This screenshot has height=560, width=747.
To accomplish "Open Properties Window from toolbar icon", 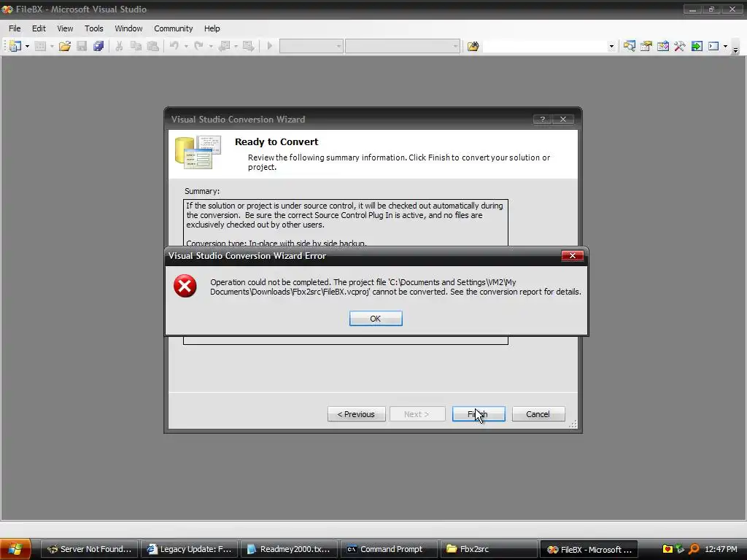I will point(646,46).
